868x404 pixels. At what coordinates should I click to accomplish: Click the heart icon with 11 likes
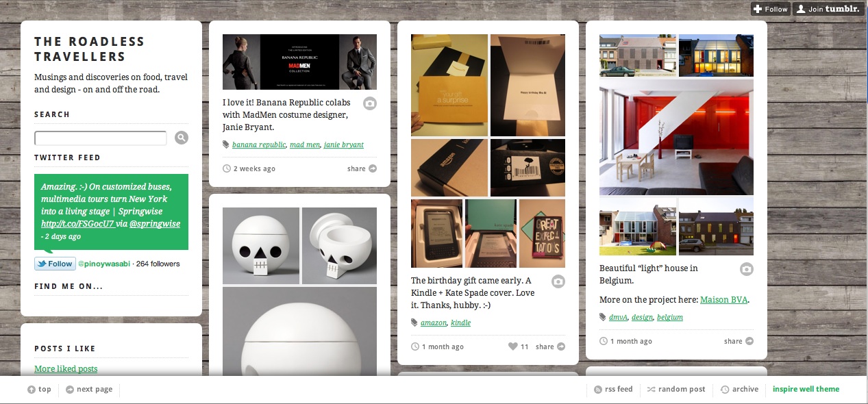tap(513, 346)
